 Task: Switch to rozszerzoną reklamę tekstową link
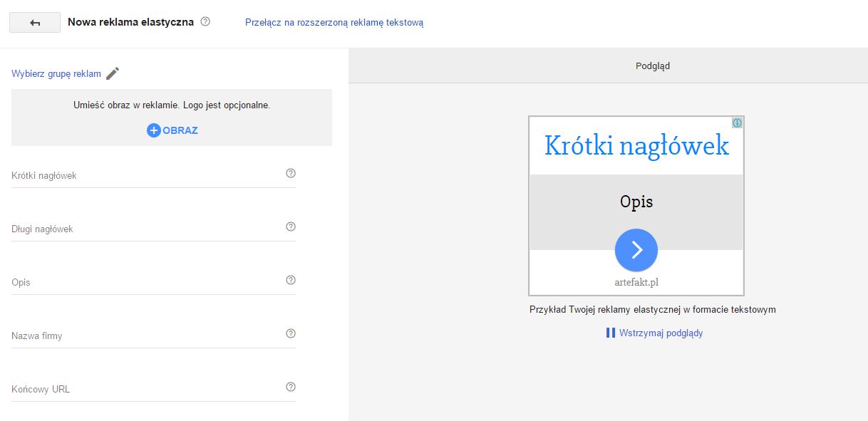pyautogui.click(x=334, y=22)
